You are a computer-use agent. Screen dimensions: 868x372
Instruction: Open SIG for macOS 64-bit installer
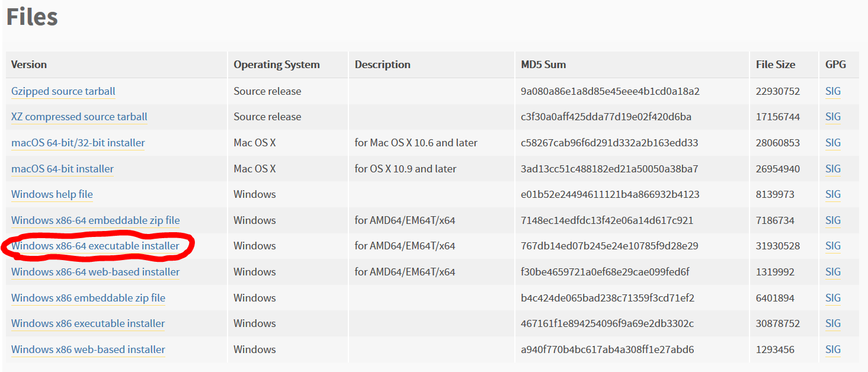point(832,169)
